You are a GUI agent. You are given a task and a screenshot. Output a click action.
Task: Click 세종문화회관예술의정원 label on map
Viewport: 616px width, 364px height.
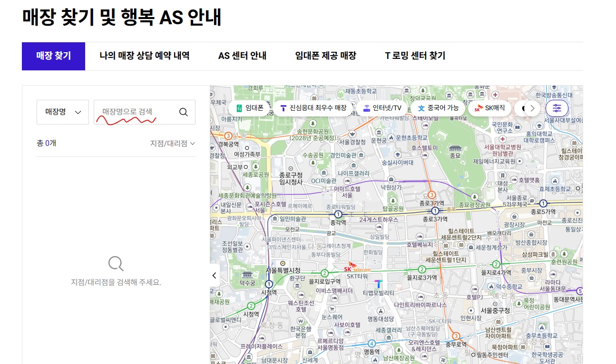pos(248,196)
